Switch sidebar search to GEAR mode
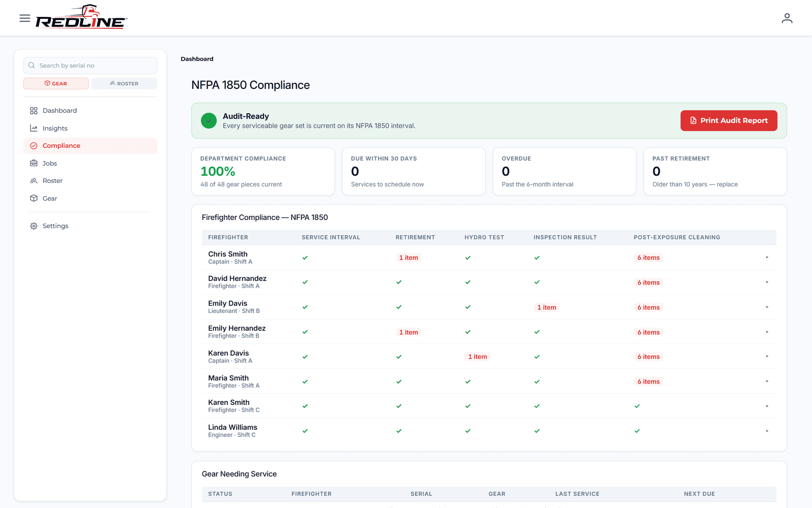The height and width of the screenshot is (508, 812). click(56, 83)
